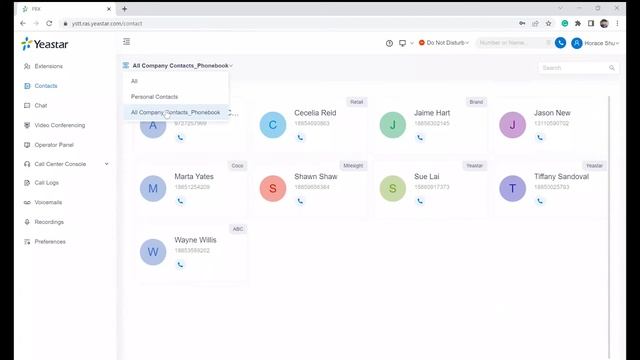This screenshot has width=640, height=360.
Task: Open Jaime Hart contact name
Action: point(432,113)
